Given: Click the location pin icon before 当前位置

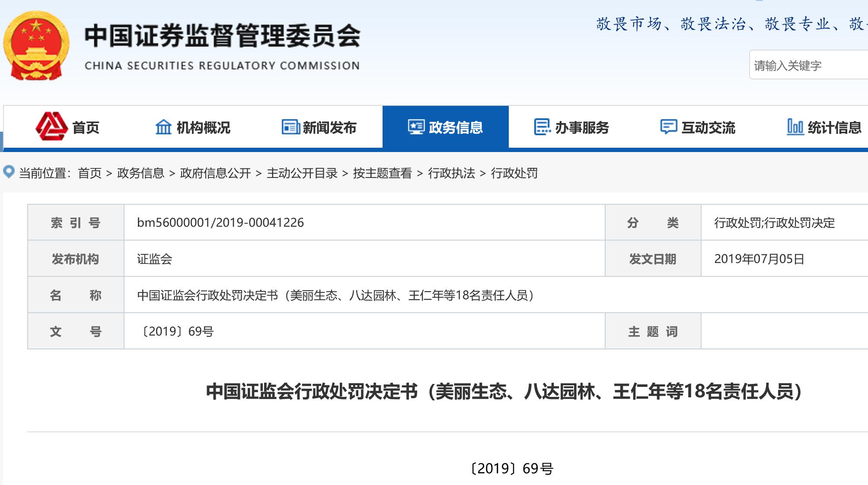Looking at the screenshot, I should pos(9,172).
